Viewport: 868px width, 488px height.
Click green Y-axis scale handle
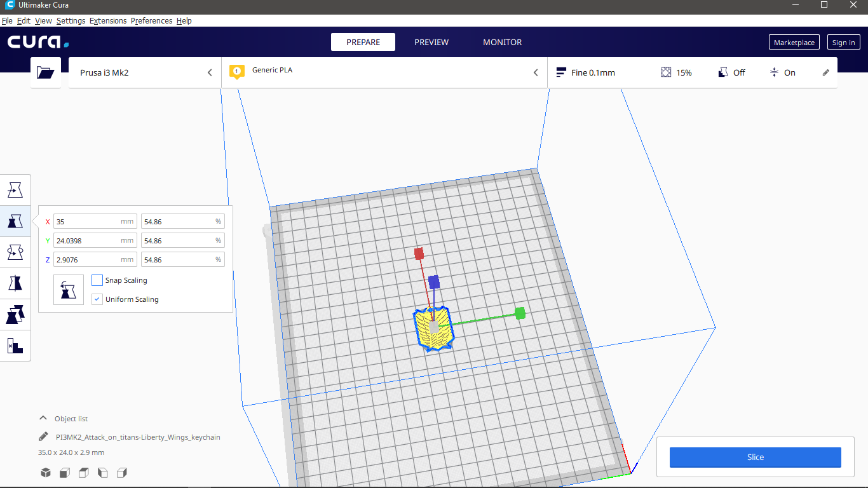pos(520,313)
